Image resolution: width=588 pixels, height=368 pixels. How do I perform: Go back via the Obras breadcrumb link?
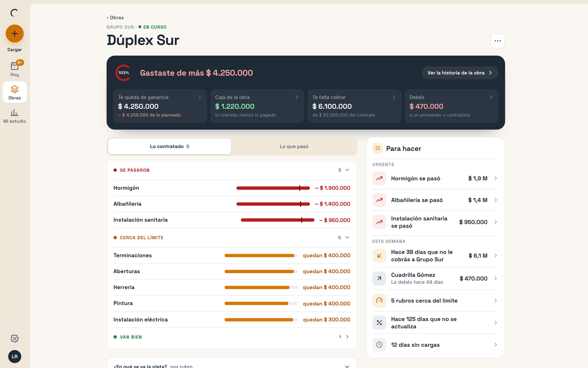point(115,18)
